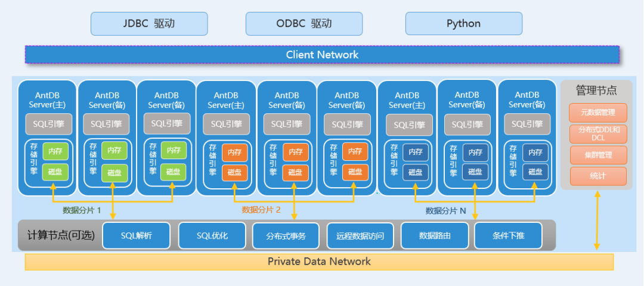Click the Python driver box
Viewport: 644px width, 286px height.
coord(464,23)
